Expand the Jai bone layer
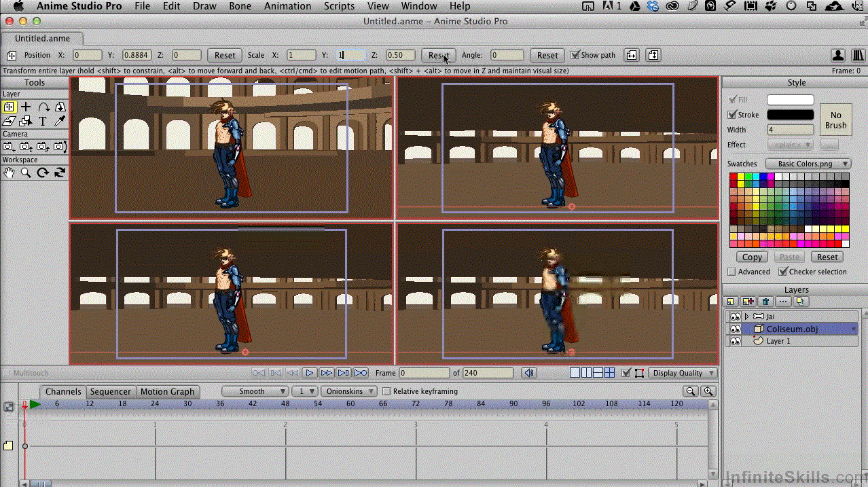Image resolution: width=868 pixels, height=487 pixels. tap(746, 317)
